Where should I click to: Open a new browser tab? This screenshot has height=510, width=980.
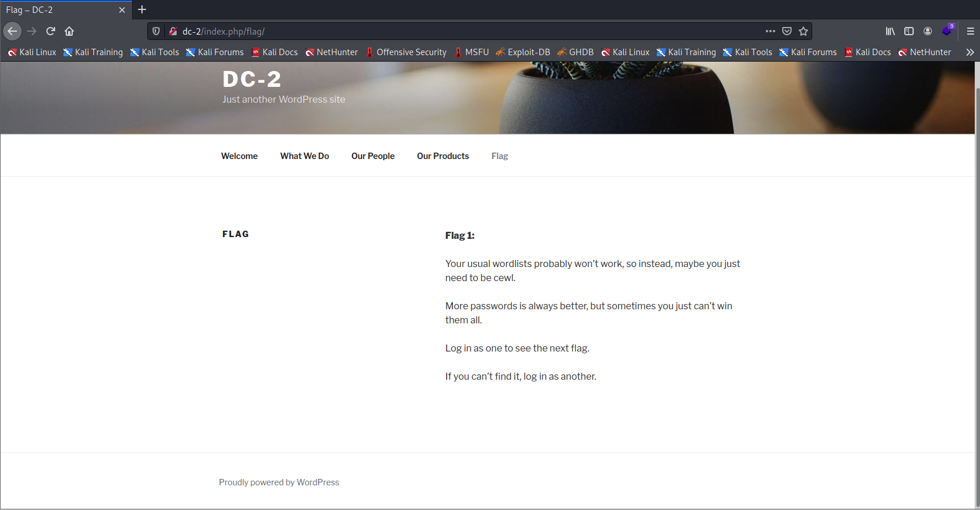tap(142, 9)
